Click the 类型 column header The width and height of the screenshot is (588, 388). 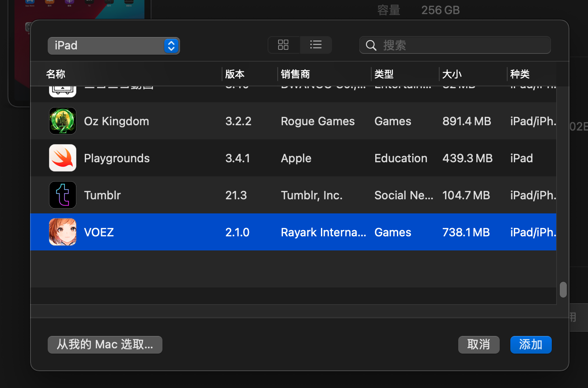pyautogui.click(x=384, y=74)
